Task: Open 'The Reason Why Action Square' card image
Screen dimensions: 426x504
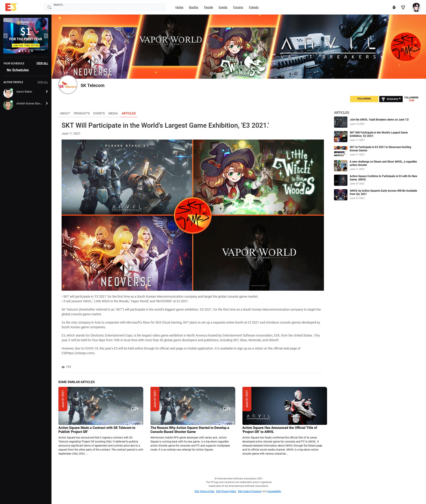Action: point(193,406)
